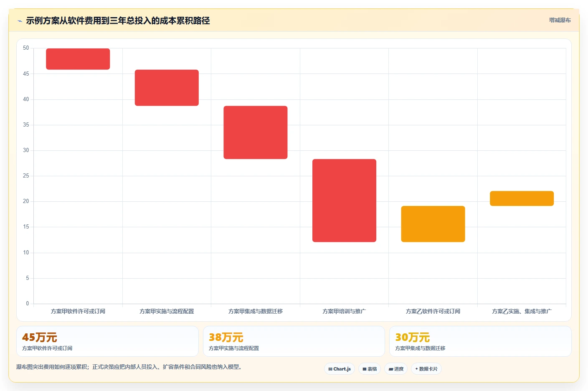The image size is (588, 391).
Task: Click the orange bar for 方案乙实施、集成与推广
Action: point(522,198)
